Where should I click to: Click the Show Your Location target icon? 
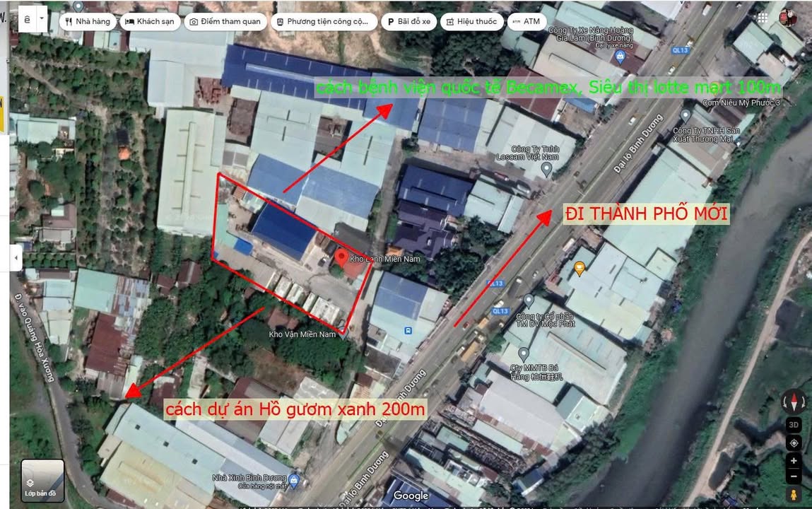pyautogui.click(x=794, y=443)
